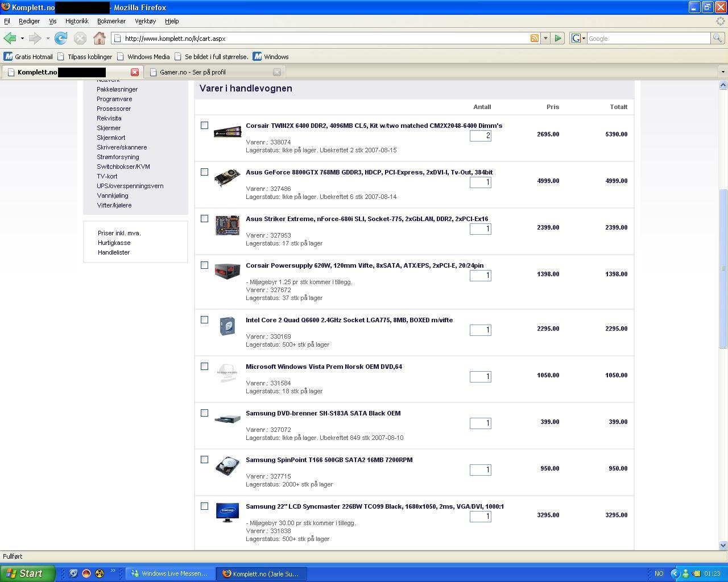Image resolution: width=728 pixels, height=582 pixels.
Task: Click the red round quick launch icon
Action: click(86, 573)
